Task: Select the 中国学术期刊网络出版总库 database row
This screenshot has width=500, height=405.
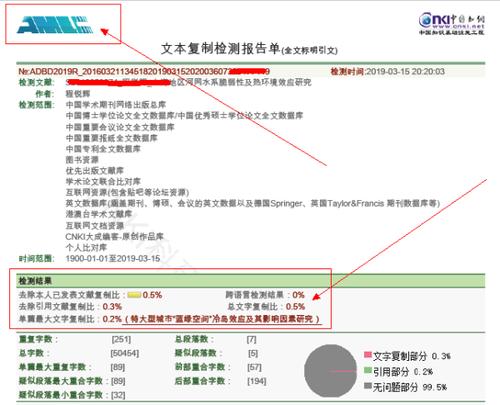Action: tap(116, 105)
